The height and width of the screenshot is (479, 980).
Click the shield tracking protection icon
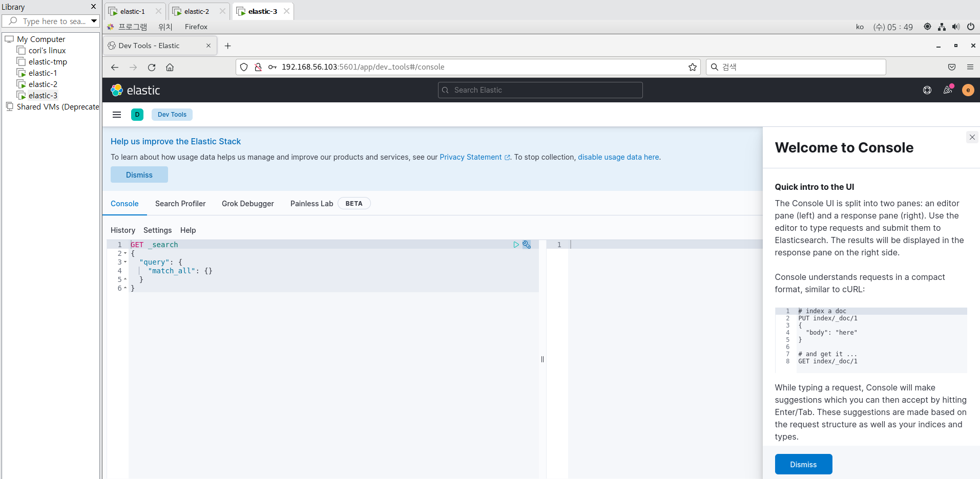pos(244,67)
